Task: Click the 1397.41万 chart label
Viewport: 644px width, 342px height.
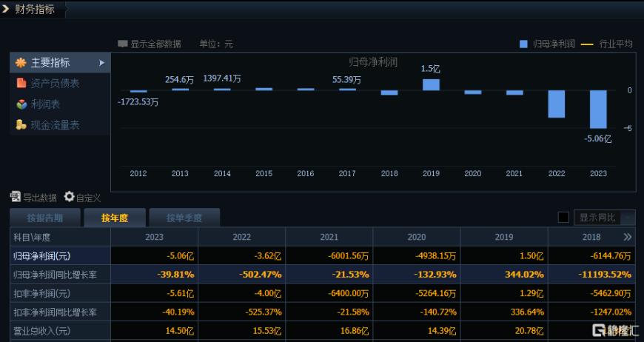Action: 222,78
